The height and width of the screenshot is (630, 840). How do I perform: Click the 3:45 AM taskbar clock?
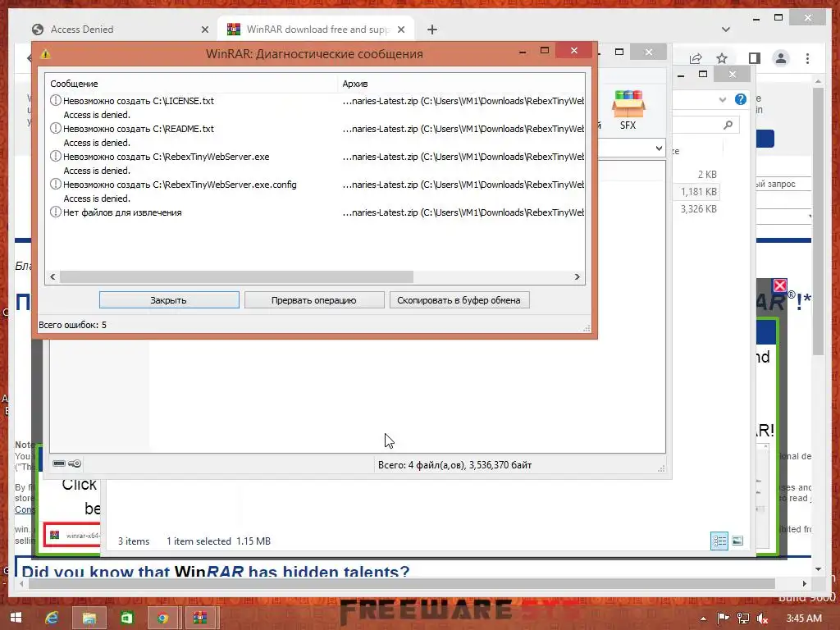804,619
